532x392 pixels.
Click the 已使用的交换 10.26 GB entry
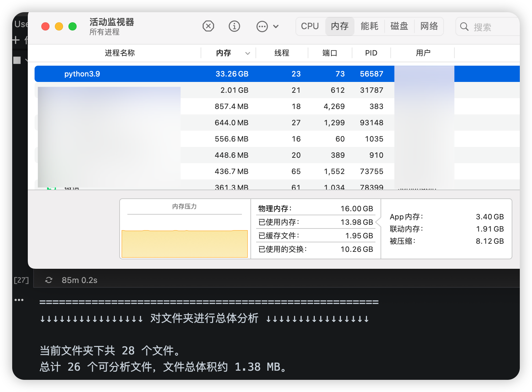tap(315, 249)
